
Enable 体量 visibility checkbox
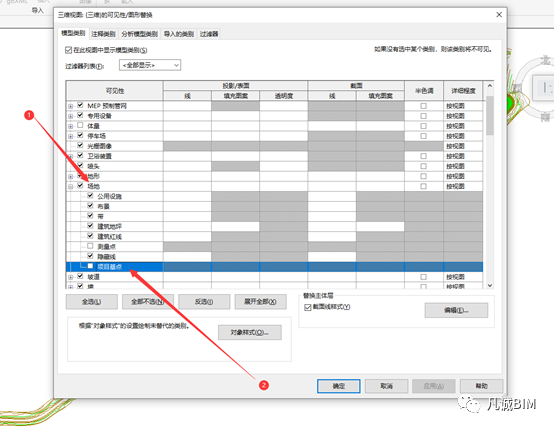[x=80, y=125]
